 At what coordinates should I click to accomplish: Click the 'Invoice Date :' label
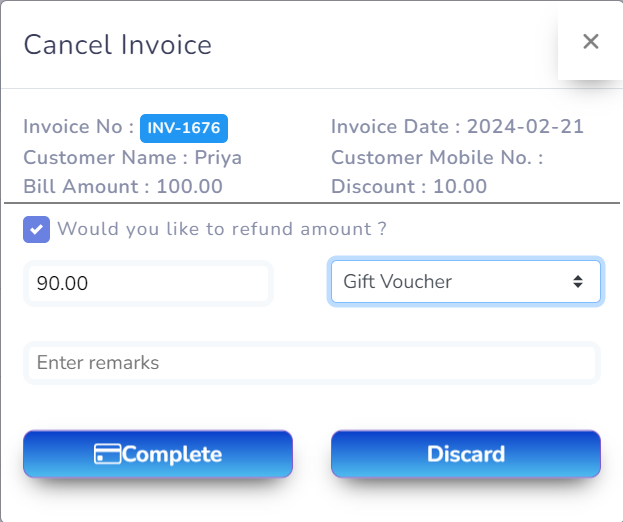click(396, 127)
